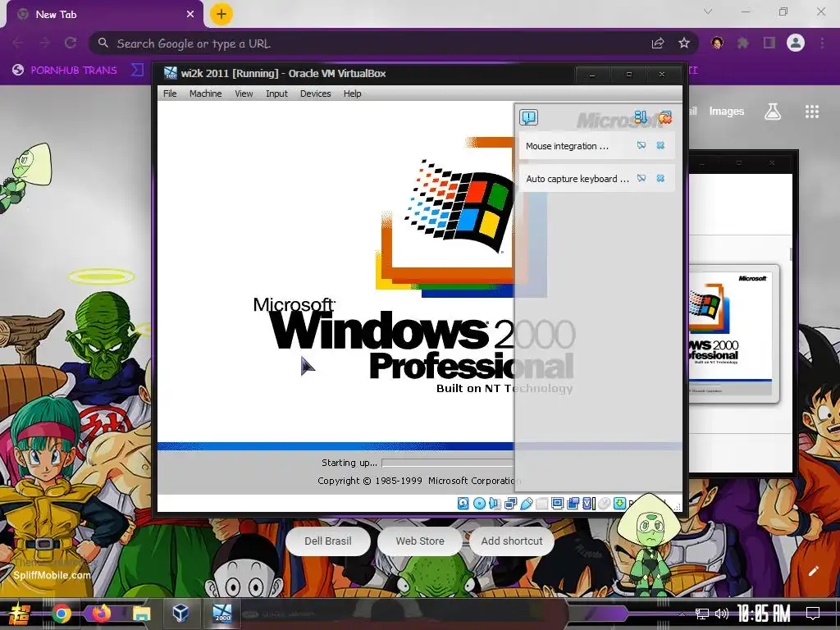Open the VirtualBox notification center icon
The image size is (840, 630).
[x=528, y=117]
